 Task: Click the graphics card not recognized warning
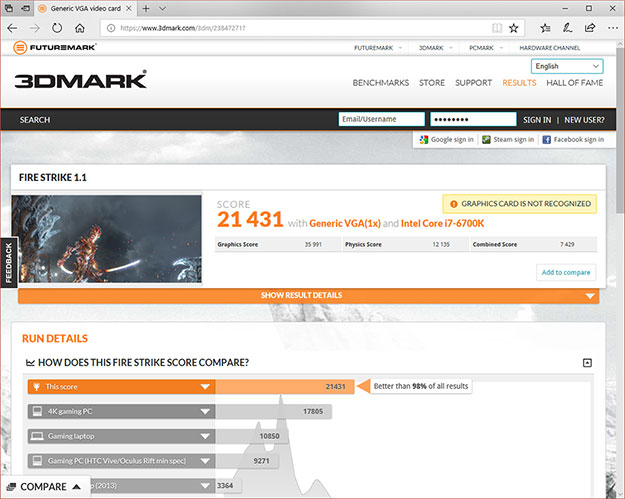tap(519, 204)
